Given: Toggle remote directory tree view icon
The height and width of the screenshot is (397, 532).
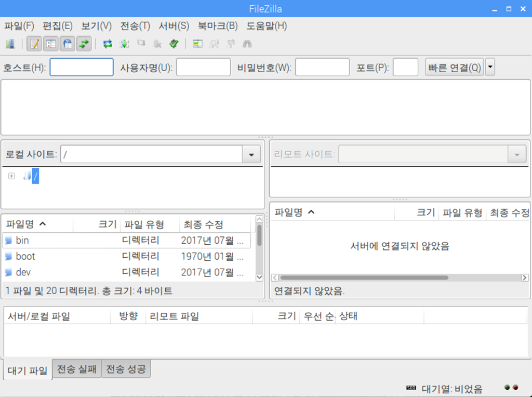Looking at the screenshot, I should pyautogui.click(x=68, y=44).
